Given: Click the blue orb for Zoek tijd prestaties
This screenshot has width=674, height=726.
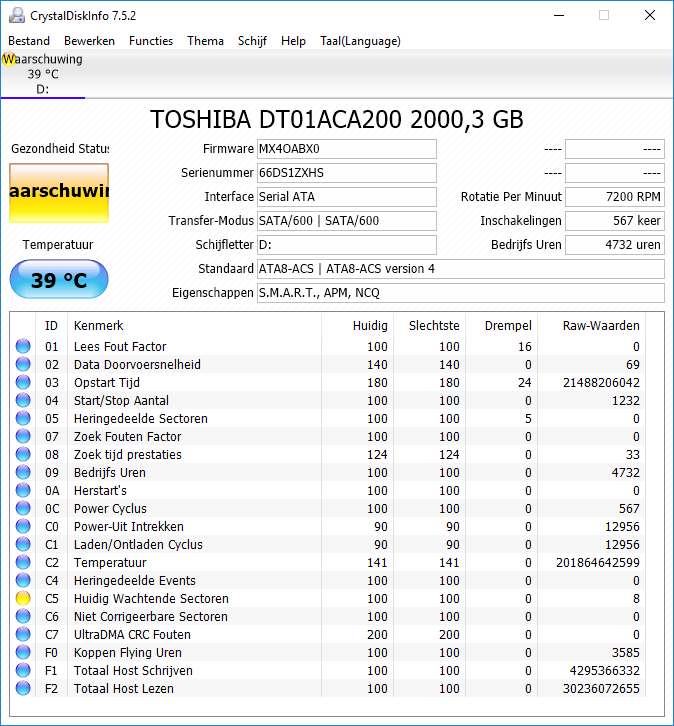Looking at the screenshot, I should pos(23,454).
